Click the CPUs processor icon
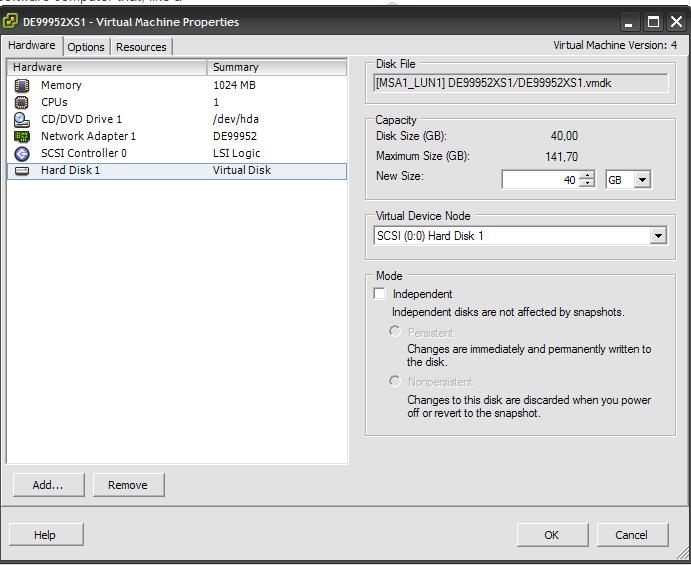Image resolution: width=691 pixels, height=565 pixels. pyautogui.click(x=22, y=103)
